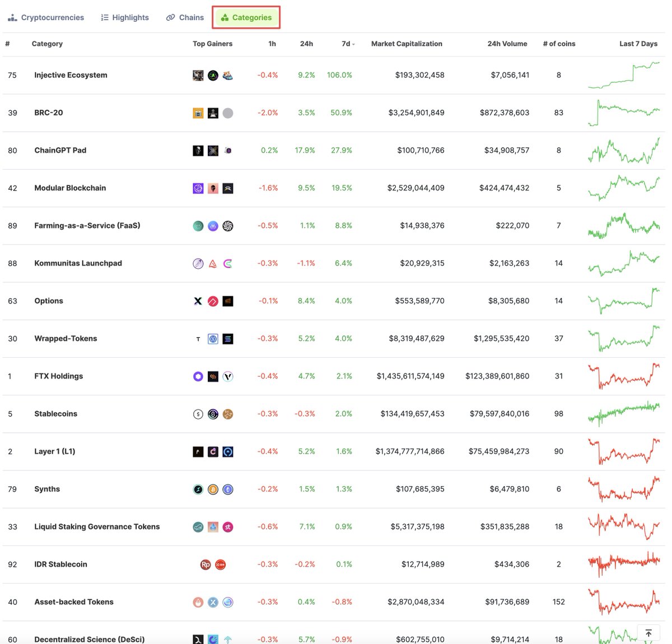
Task: Click X gainer icon in Options row
Action: point(198,301)
